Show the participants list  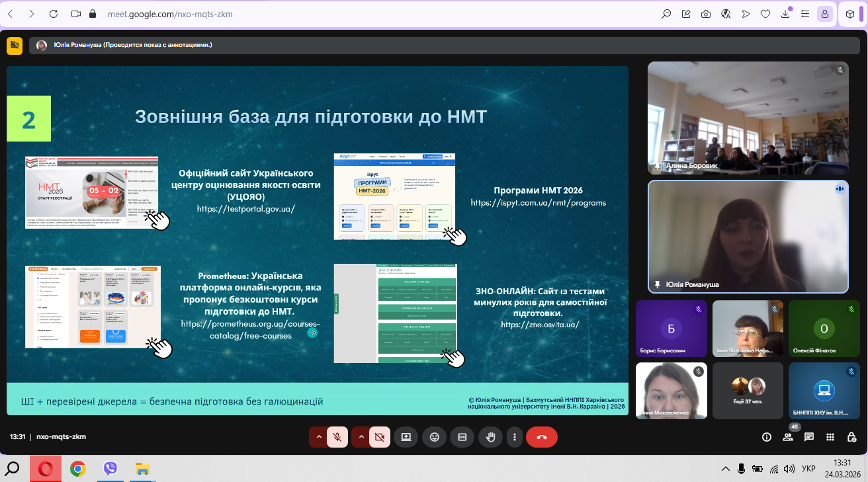787,437
